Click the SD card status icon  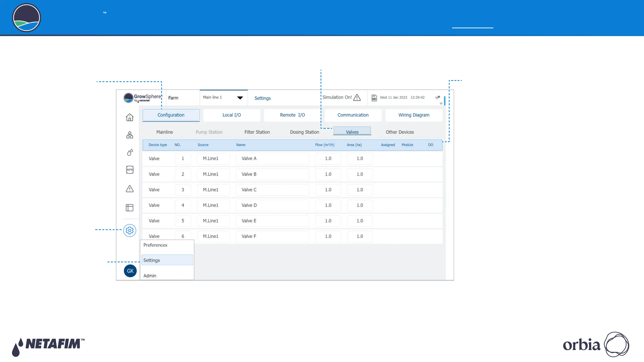(374, 98)
